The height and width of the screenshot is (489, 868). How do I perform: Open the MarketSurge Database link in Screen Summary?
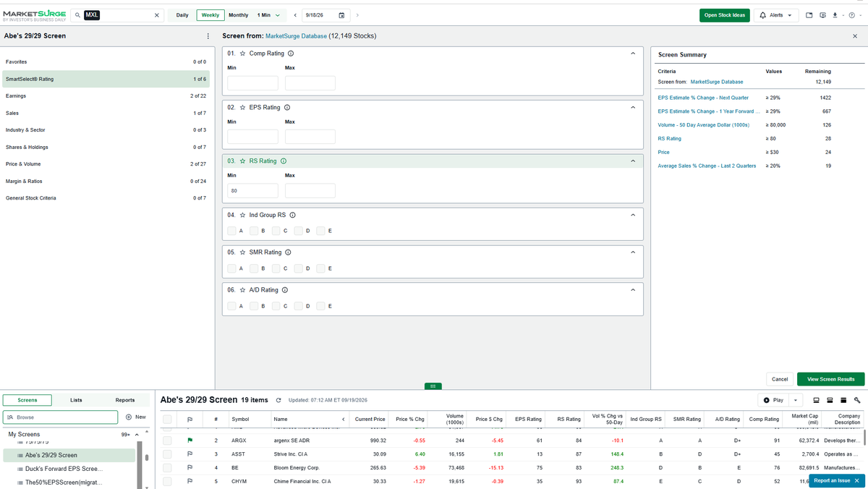(x=717, y=82)
